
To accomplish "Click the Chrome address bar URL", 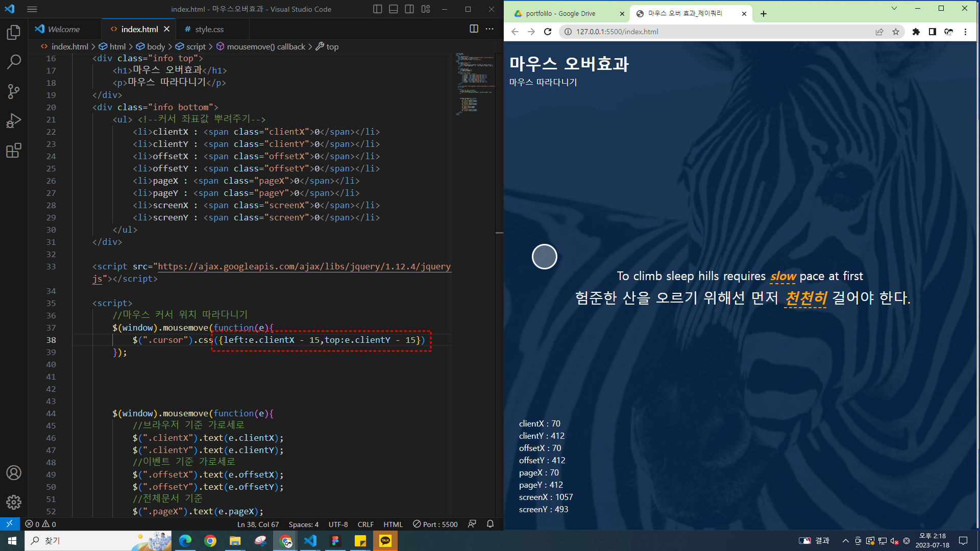I will pyautogui.click(x=617, y=32).
